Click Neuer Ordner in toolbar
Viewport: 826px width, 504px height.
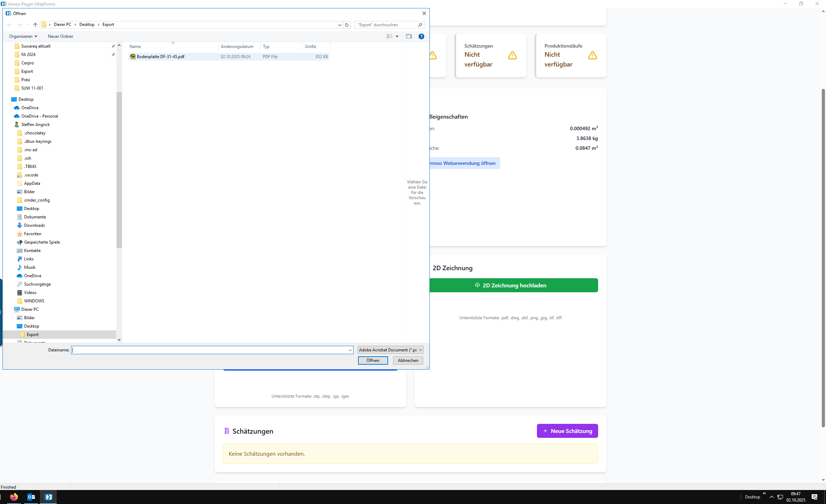click(61, 36)
